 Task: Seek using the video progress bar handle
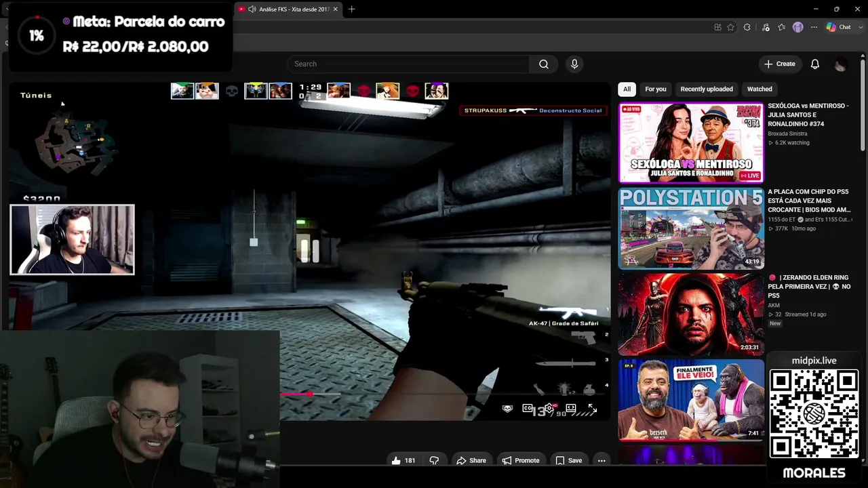[x=310, y=394]
